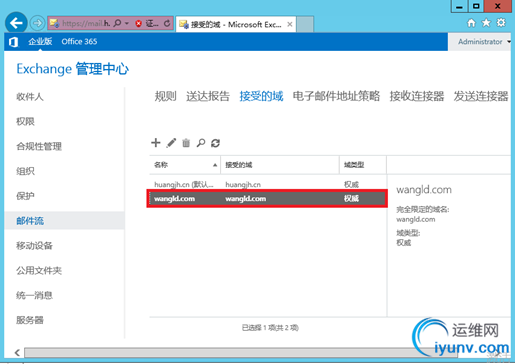Open the address bar dropdown arrow

(127, 23)
